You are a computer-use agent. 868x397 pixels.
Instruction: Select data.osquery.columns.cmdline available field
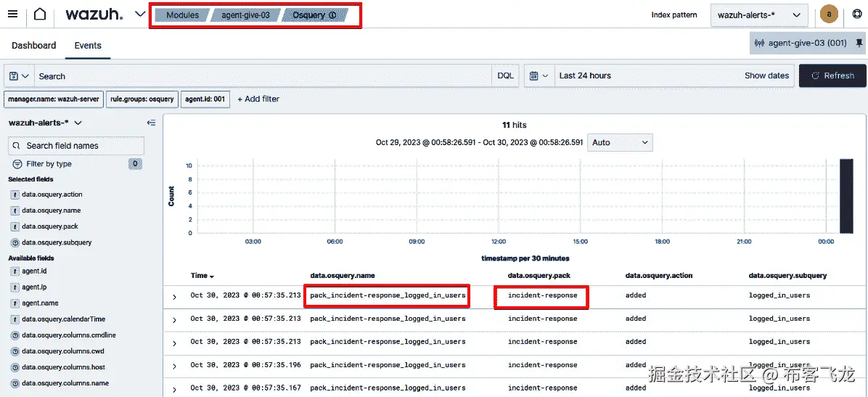click(69, 335)
